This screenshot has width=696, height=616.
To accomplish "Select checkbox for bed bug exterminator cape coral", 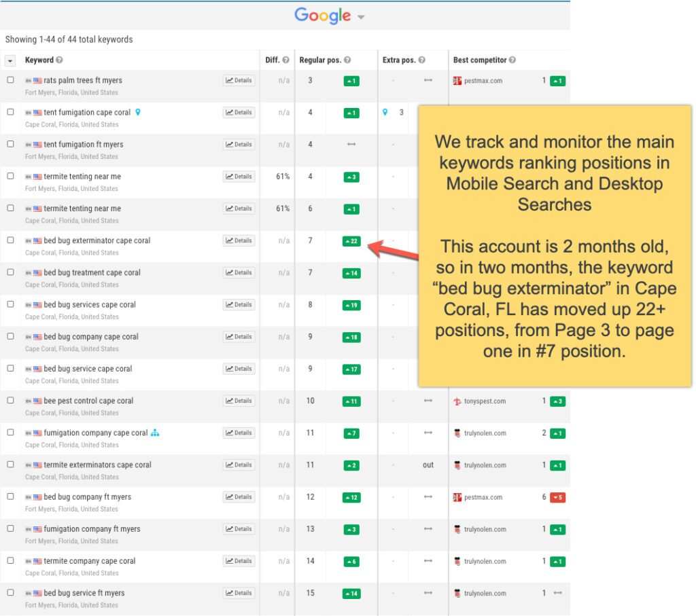I will click(10, 240).
